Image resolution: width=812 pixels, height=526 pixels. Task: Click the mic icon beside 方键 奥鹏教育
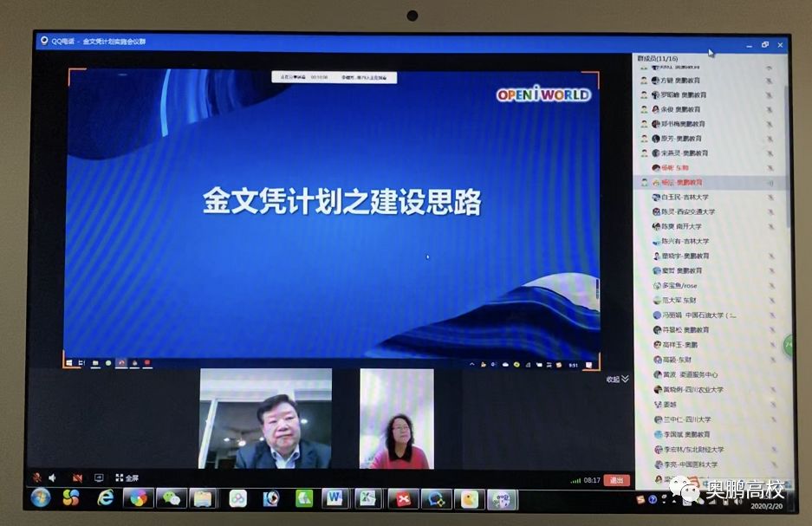(770, 81)
